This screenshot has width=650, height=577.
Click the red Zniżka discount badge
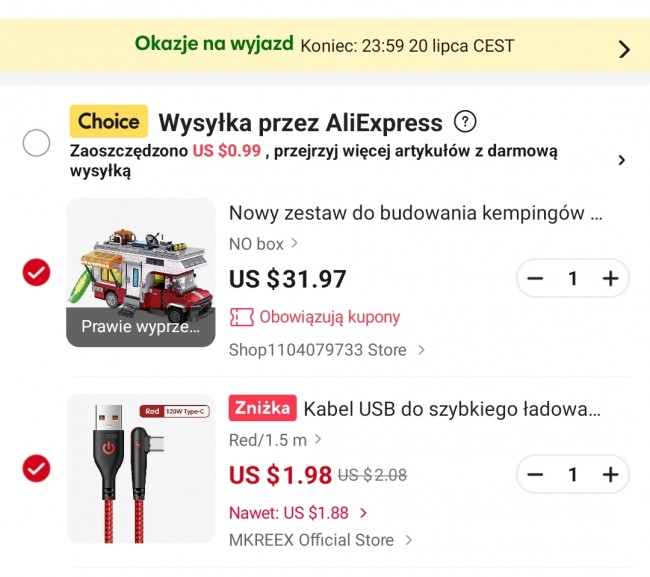[x=262, y=408]
